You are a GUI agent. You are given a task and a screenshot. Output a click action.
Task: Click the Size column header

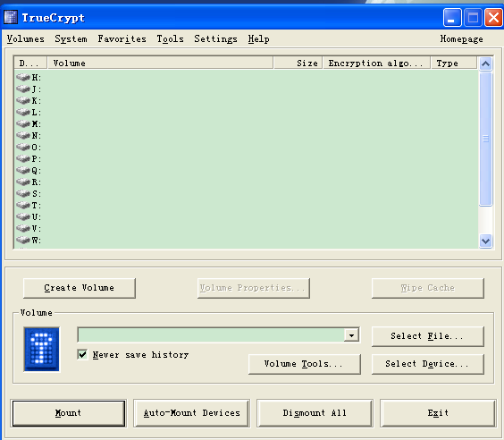coord(298,63)
